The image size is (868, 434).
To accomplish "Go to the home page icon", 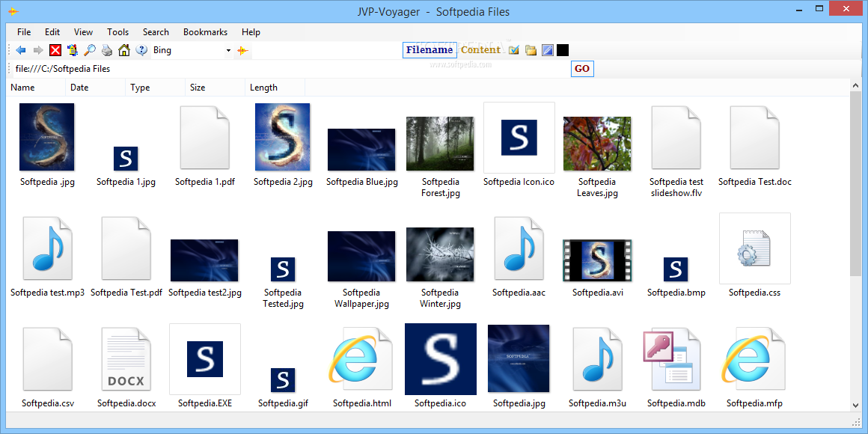I will (x=124, y=50).
